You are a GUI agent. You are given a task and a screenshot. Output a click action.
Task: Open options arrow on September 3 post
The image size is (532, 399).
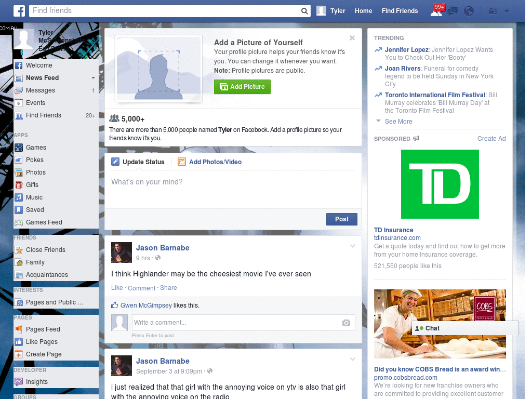coord(353,359)
